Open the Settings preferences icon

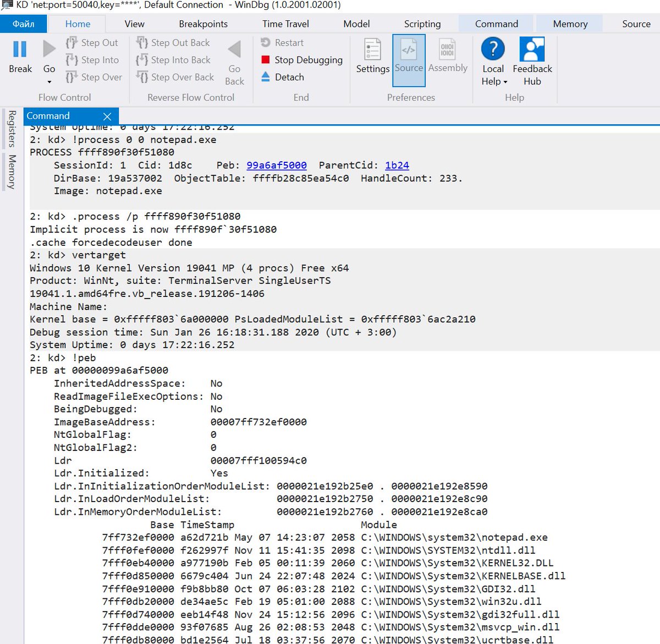372,49
